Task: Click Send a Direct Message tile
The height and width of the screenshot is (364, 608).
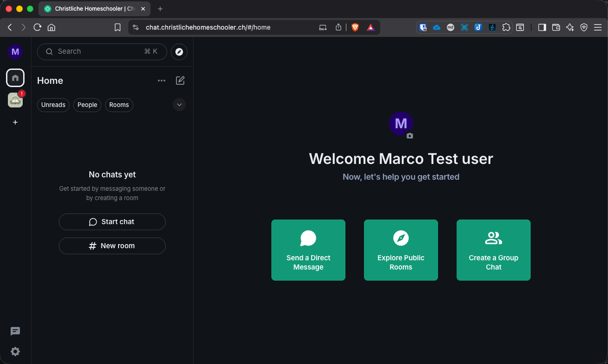Action: (x=308, y=250)
